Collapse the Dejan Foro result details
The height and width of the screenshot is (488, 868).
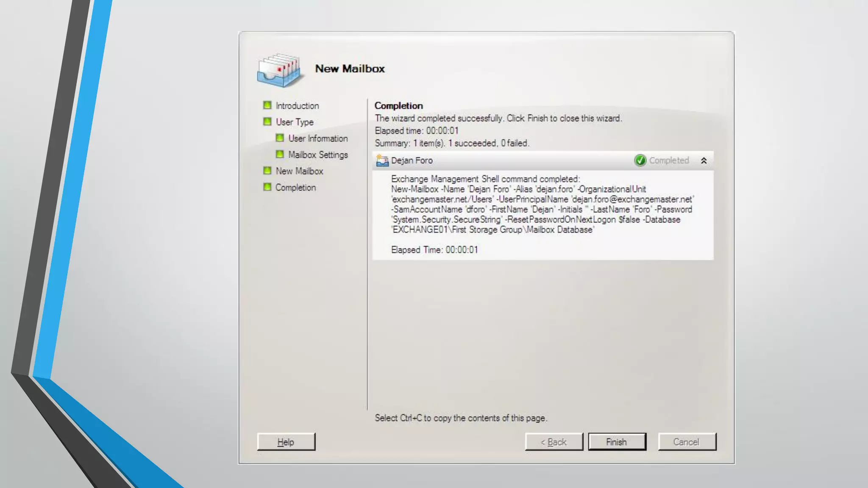point(704,161)
